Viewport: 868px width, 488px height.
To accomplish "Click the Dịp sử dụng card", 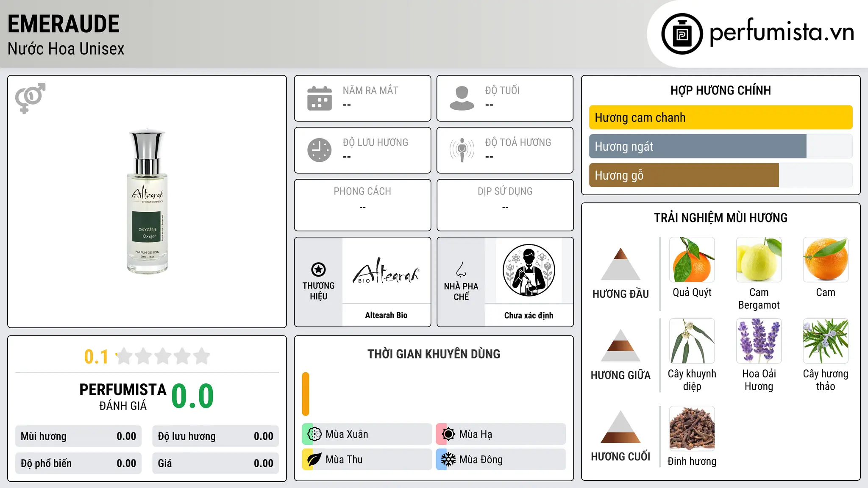I will tap(505, 205).
